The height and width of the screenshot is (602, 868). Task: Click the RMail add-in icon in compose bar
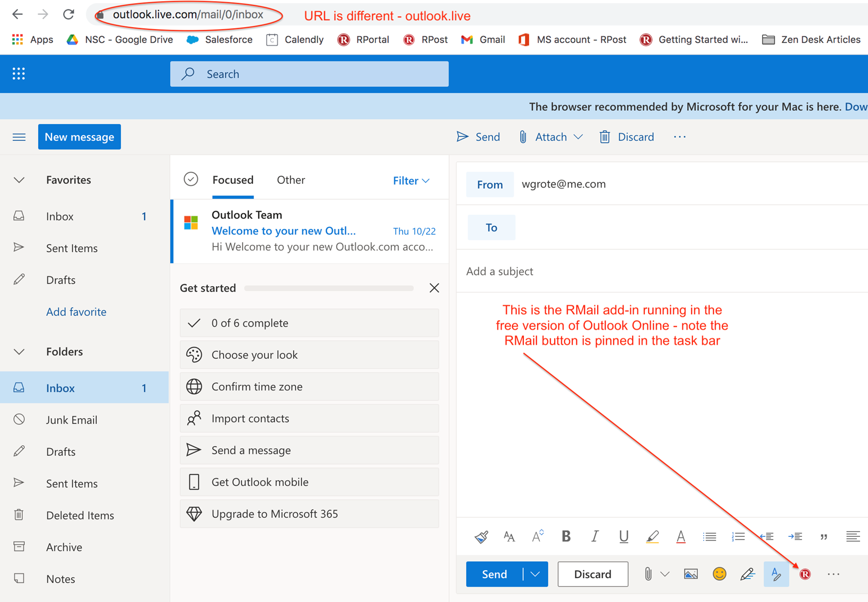805,574
